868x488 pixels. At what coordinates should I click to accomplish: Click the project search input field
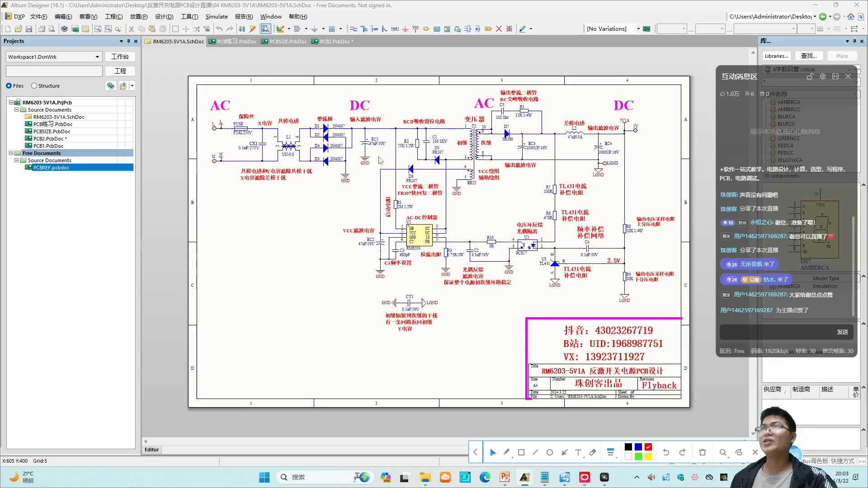[x=54, y=71]
